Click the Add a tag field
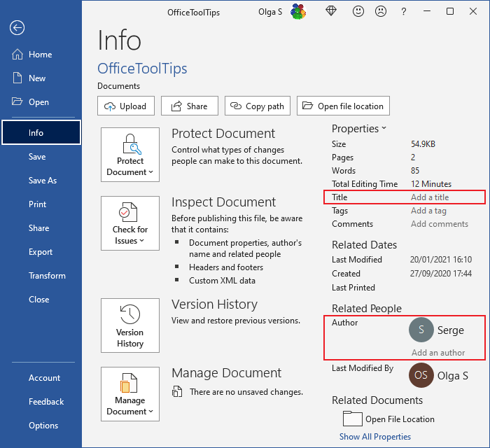Screen dimensions: 490x448 point(428,211)
